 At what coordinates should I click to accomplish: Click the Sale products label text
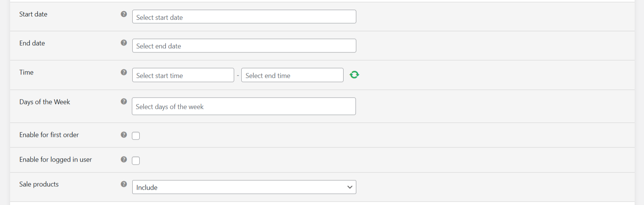pos(39,184)
